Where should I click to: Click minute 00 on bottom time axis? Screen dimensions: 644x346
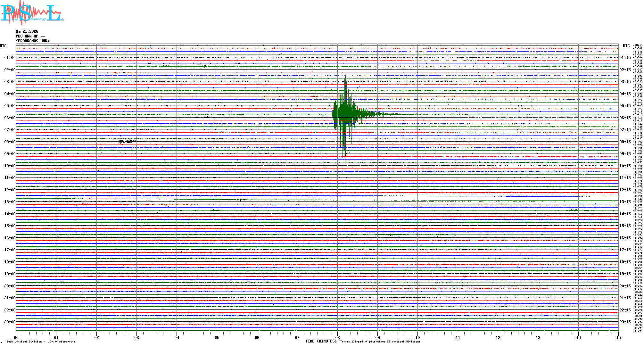pos(16,337)
